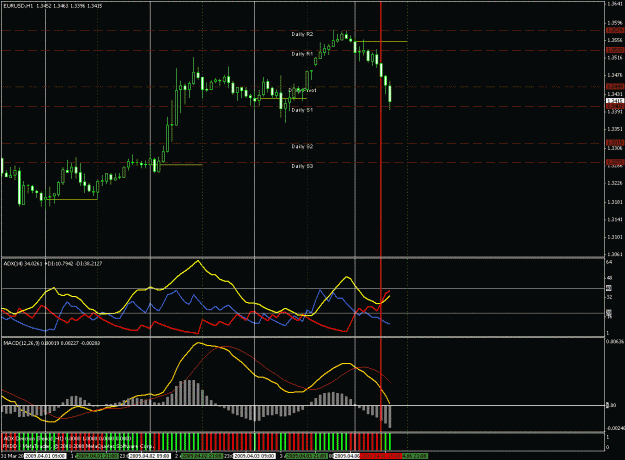Click the red time label on the axis
The height and width of the screenshot is (460, 625).
(380, 456)
